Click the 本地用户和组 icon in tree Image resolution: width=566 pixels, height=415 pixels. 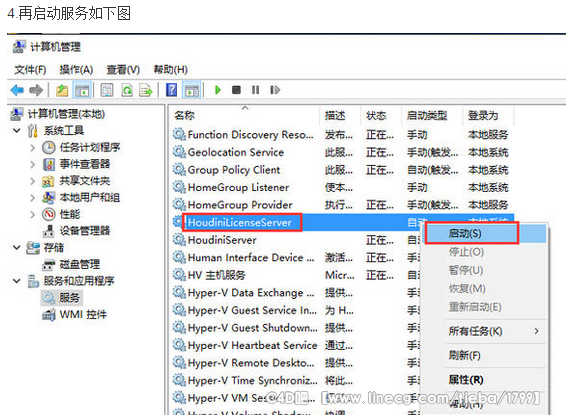(49, 197)
